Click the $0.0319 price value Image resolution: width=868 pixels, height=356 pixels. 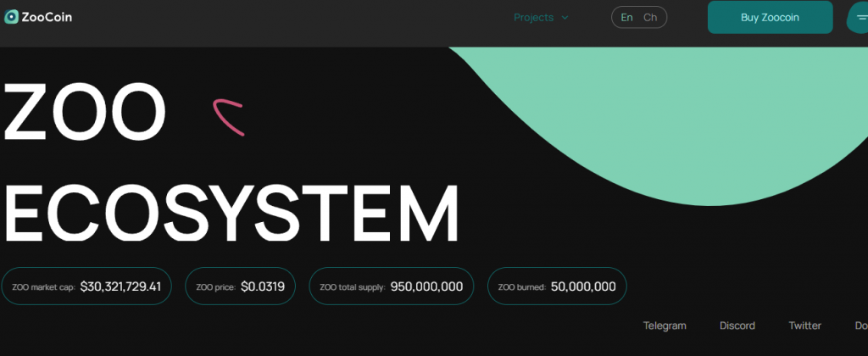263,286
